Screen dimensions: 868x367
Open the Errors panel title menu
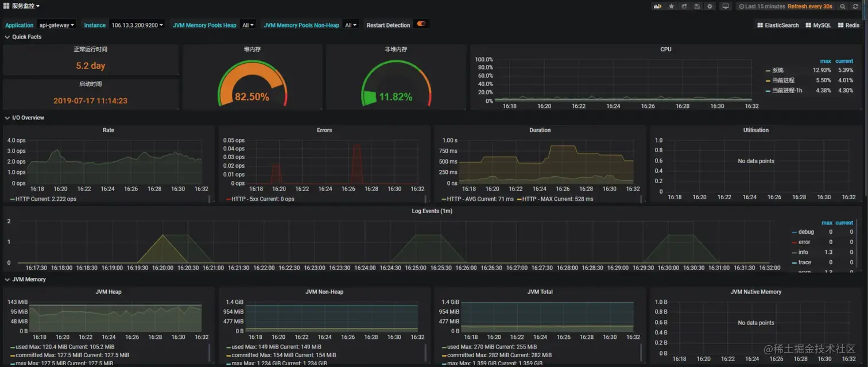(324, 130)
